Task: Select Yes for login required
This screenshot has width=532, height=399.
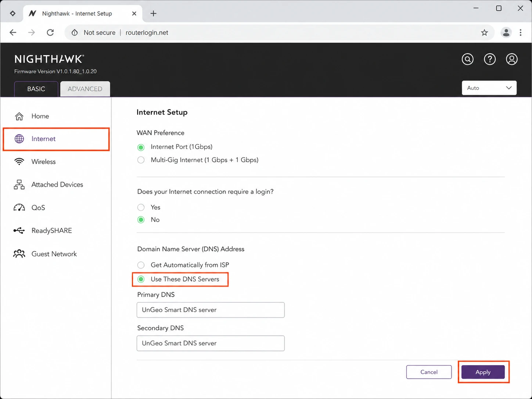Action: [141, 207]
